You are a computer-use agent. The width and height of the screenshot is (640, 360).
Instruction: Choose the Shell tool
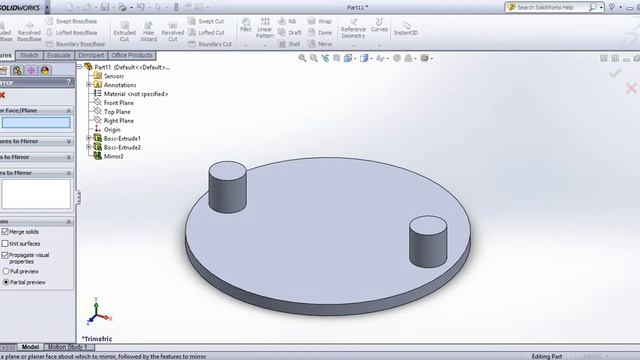click(x=289, y=44)
